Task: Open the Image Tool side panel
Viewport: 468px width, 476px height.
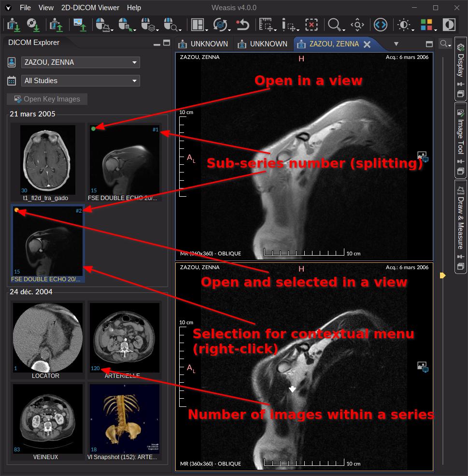Action: point(461,140)
